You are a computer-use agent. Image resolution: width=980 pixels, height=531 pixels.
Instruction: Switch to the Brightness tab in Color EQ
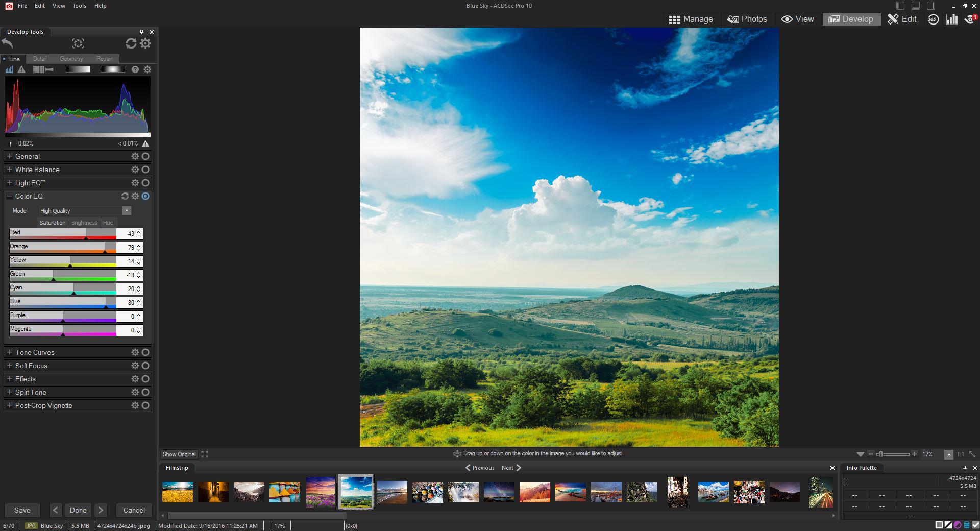coord(84,223)
